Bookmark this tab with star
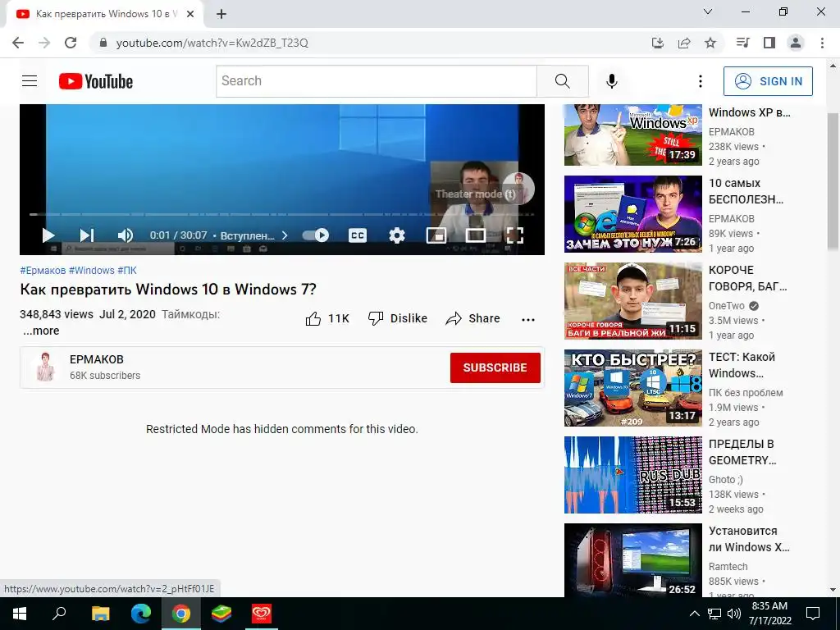 710,43
